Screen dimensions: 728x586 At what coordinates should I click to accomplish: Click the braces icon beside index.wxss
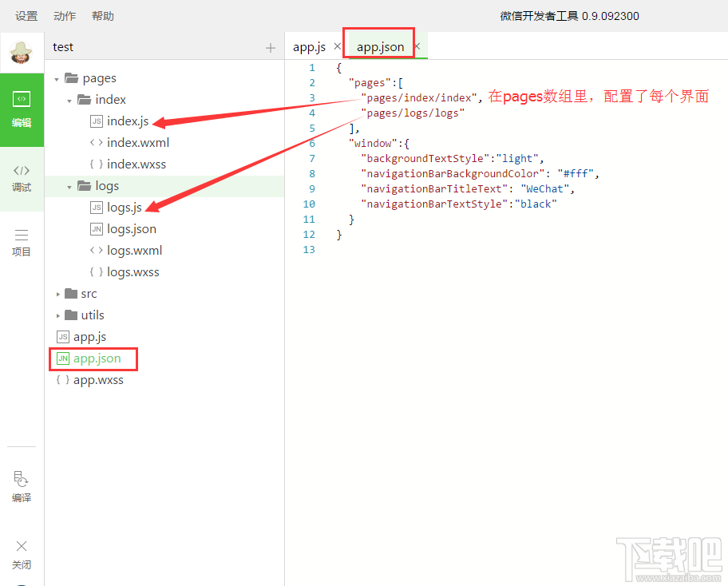[x=96, y=164]
